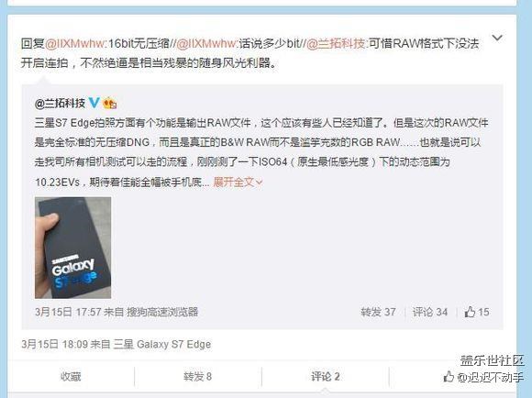Open the 搜狗高速浏览器 source link
Viewport: 532px width, 398px height.
(162, 312)
